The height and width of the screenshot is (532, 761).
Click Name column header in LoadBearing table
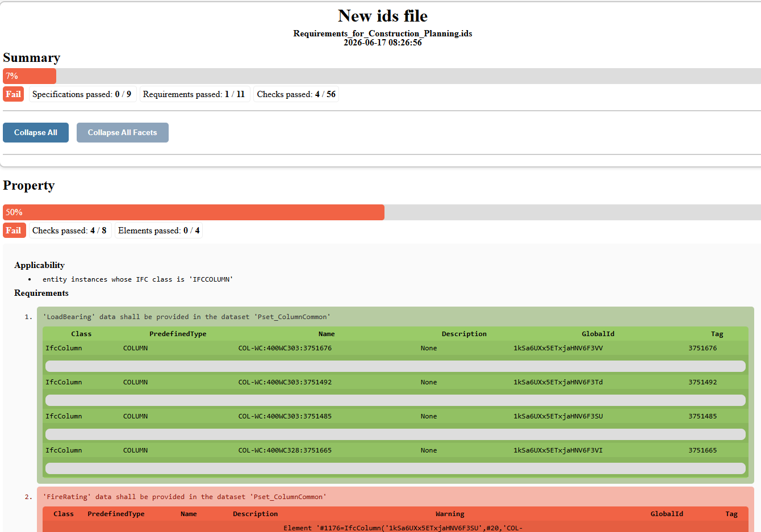tap(327, 334)
